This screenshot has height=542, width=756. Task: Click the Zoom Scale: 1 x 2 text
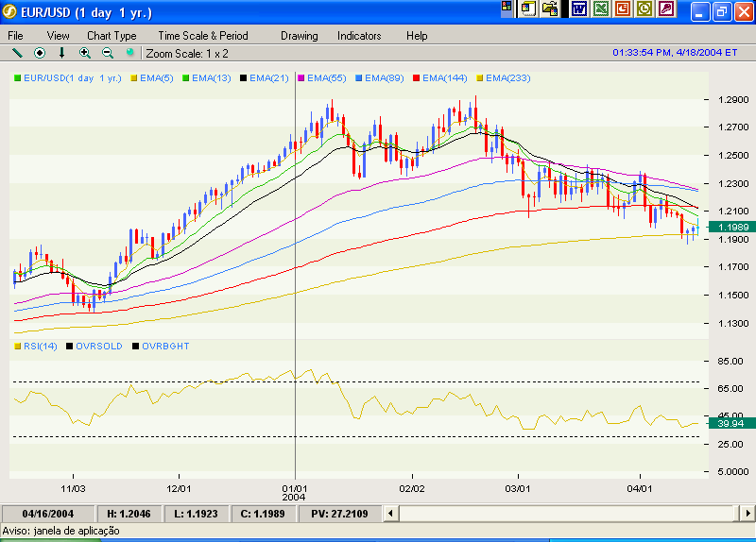[x=187, y=54]
